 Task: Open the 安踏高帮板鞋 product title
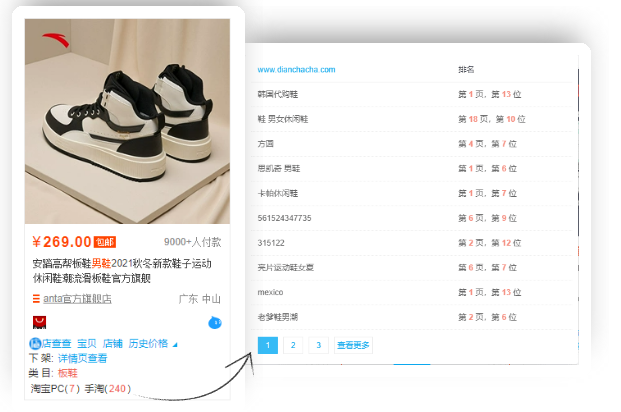(122, 271)
